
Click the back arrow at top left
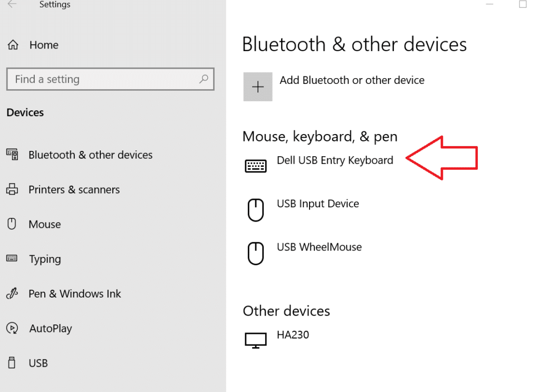coord(12,4)
